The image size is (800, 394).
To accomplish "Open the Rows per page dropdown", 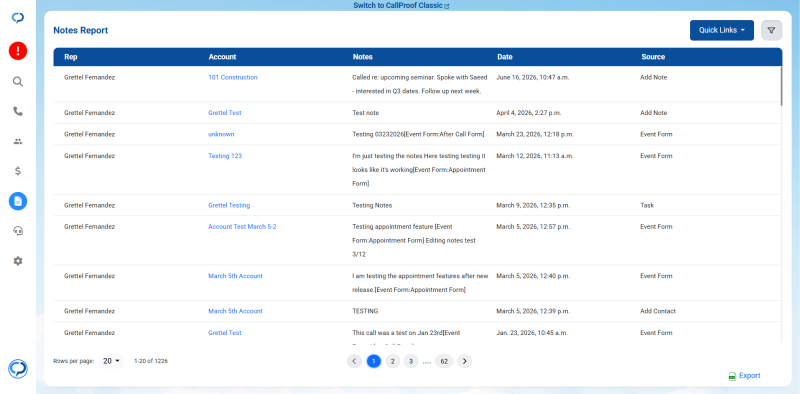I will (111, 361).
